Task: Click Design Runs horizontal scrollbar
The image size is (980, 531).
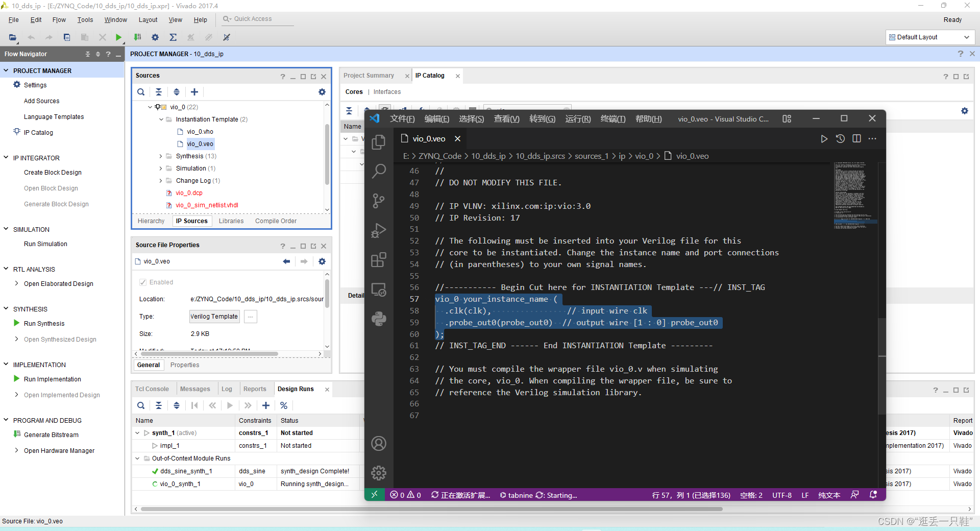Action: tap(432, 509)
